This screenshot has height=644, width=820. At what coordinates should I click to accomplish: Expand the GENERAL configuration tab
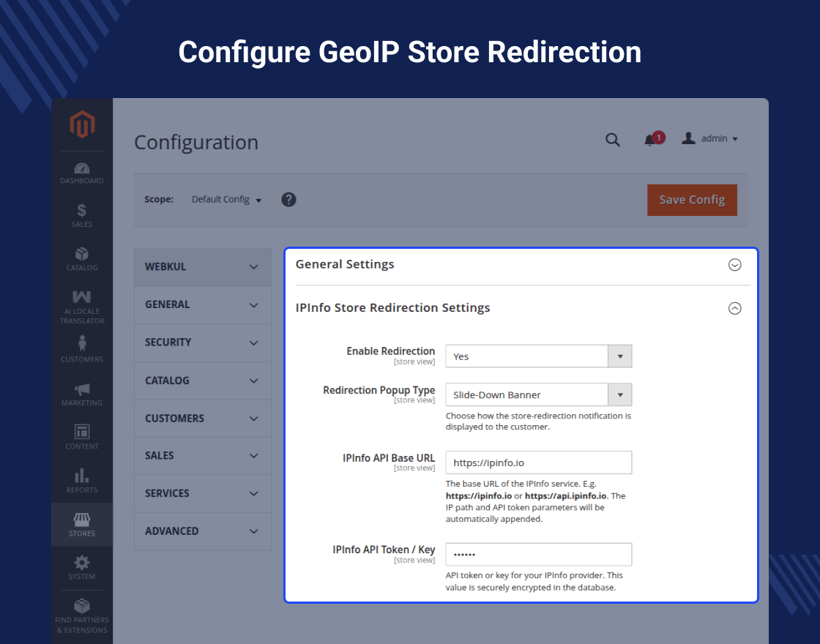202,304
